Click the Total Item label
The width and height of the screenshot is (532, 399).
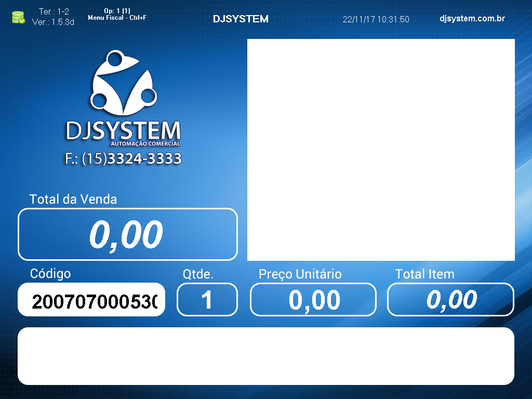[425, 274]
